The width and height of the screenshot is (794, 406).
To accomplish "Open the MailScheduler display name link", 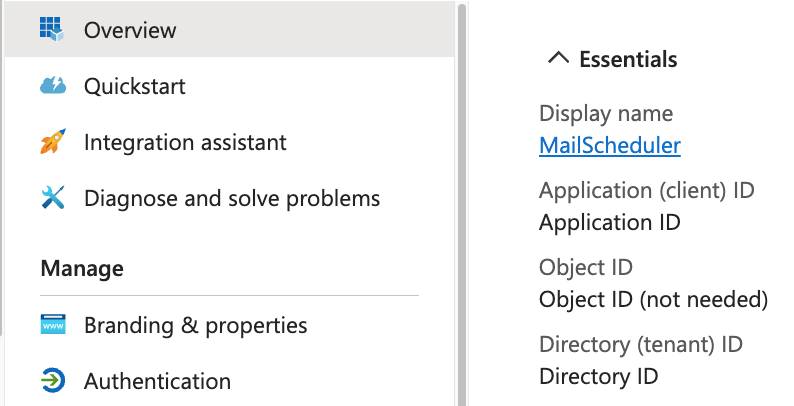I will [609, 145].
